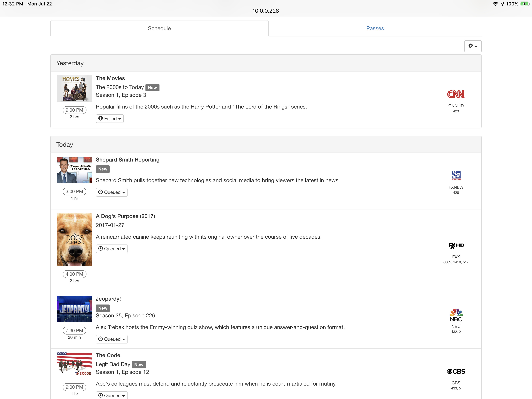
Task: Select the Schedule tab
Action: click(x=159, y=28)
